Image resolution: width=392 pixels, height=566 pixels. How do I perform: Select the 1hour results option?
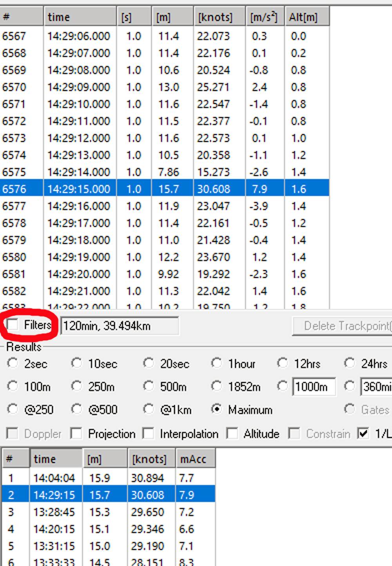[x=217, y=363]
